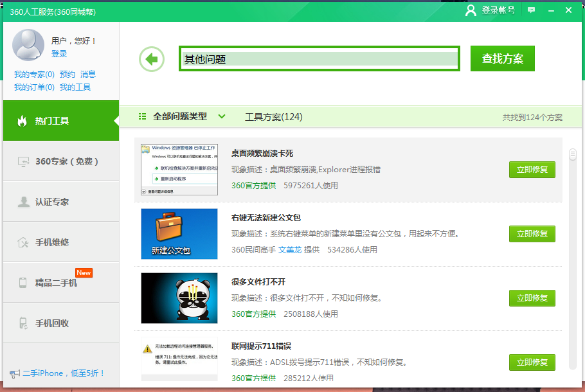Open the 711 error dialog thumbnail

(179, 359)
